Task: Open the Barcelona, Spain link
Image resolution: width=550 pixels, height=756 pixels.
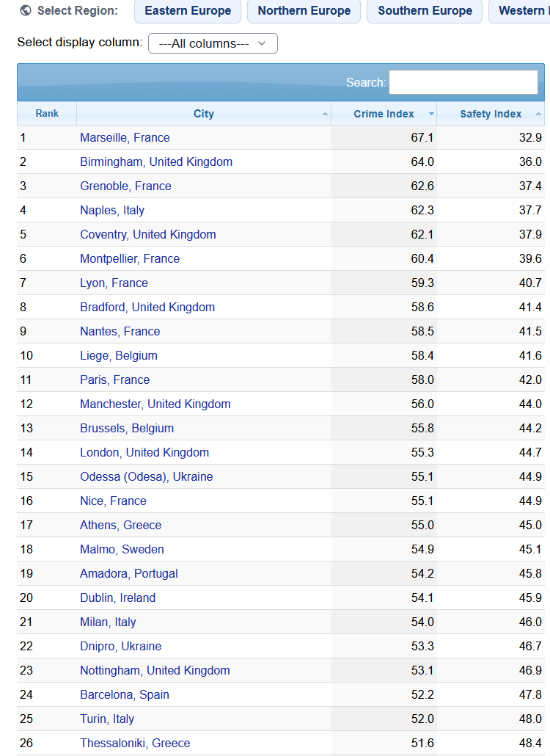Action: click(124, 695)
